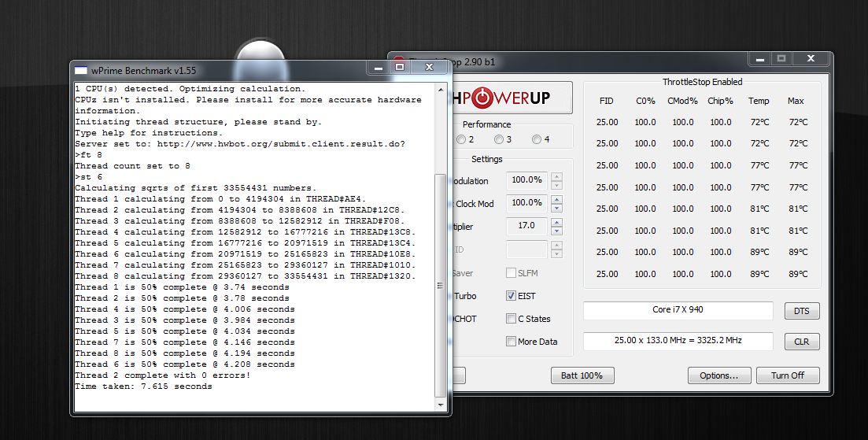Click '>st 6' command line in wPrime
This screenshot has width=868, height=440.
[89, 177]
